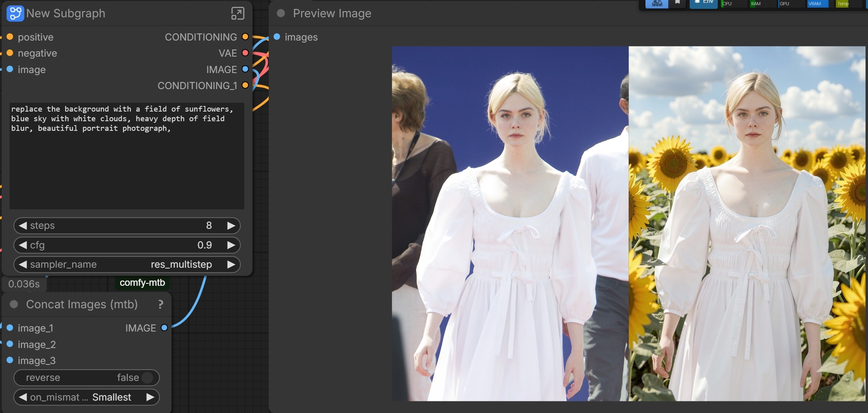Click the VRAM usage monitor
The height and width of the screenshot is (413, 868).
click(821, 4)
